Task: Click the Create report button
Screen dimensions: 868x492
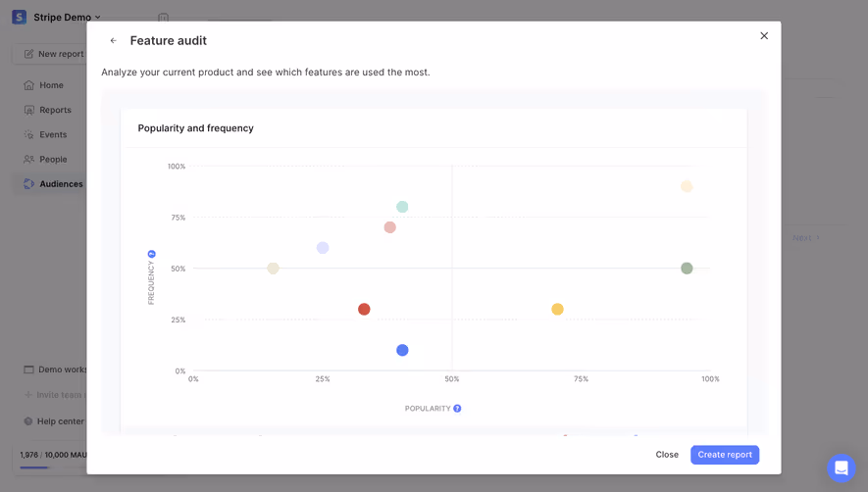Action: pyautogui.click(x=725, y=455)
